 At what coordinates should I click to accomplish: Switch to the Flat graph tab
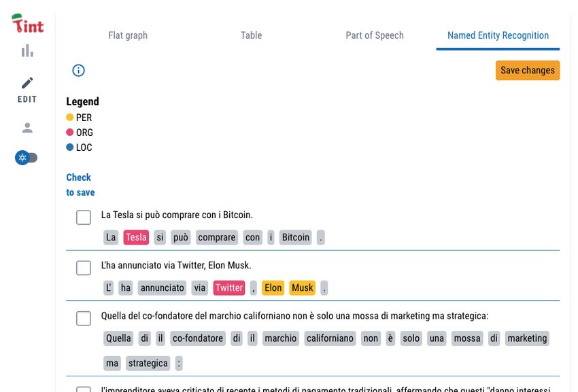point(128,35)
